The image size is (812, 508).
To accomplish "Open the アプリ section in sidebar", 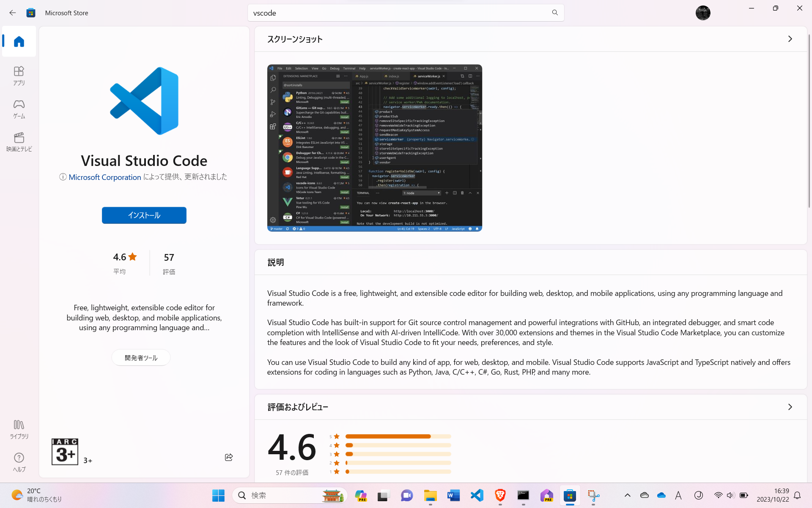I will pyautogui.click(x=19, y=75).
